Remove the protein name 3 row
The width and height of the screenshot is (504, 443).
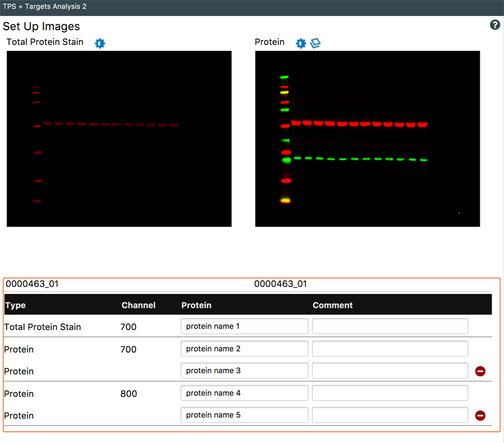pyautogui.click(x=480, y=371)
